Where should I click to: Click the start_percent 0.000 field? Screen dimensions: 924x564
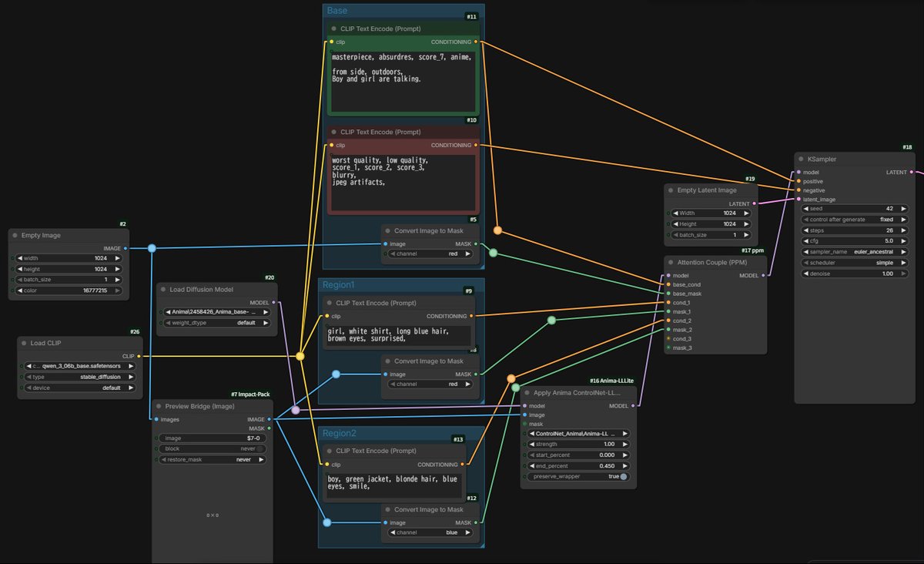click(580, 455)
